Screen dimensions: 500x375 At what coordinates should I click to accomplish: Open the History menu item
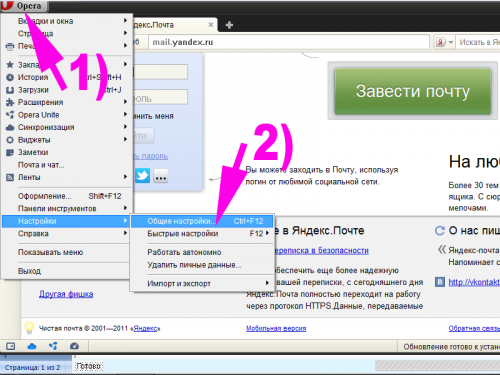67,77
